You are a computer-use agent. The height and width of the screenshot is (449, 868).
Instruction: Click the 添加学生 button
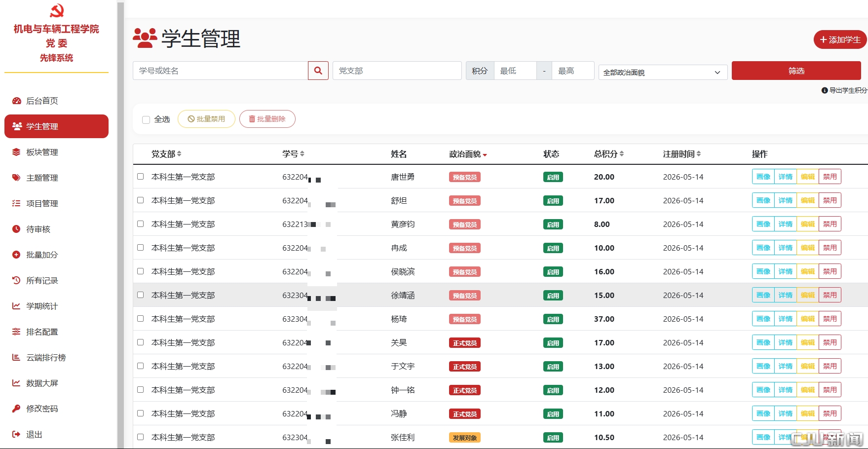[x=840, y=39]
